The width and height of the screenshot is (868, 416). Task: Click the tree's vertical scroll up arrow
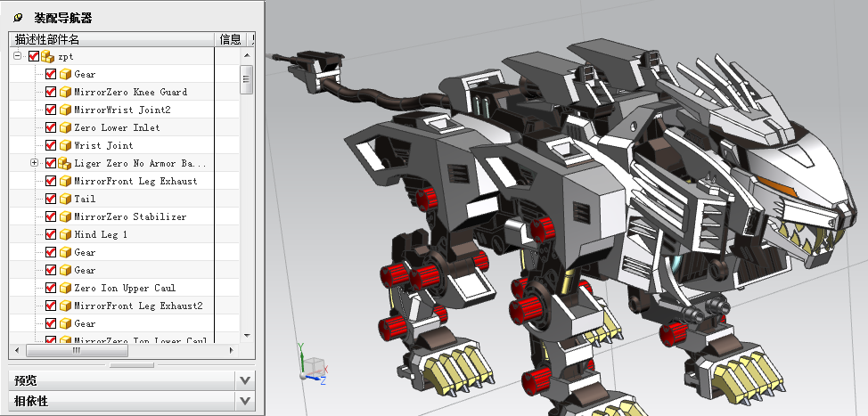pos(247,54)
